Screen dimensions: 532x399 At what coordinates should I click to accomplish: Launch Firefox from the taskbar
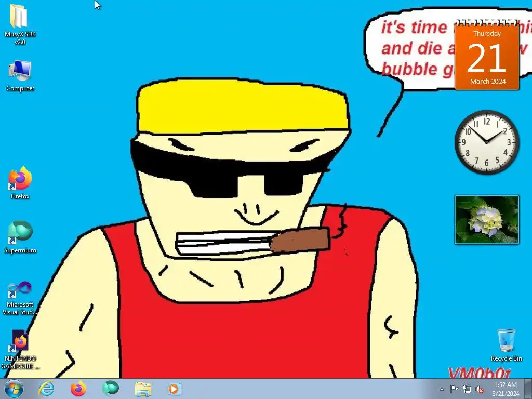point(78,389)
